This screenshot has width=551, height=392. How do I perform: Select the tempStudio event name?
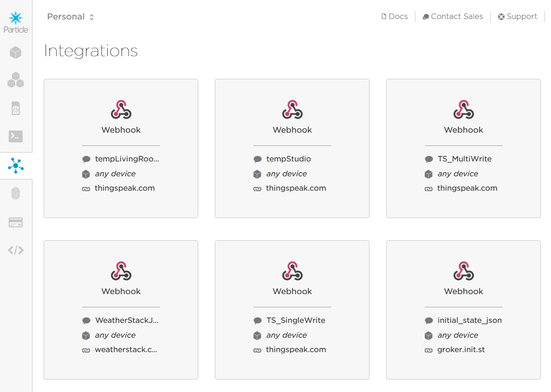tap(289, 159)
